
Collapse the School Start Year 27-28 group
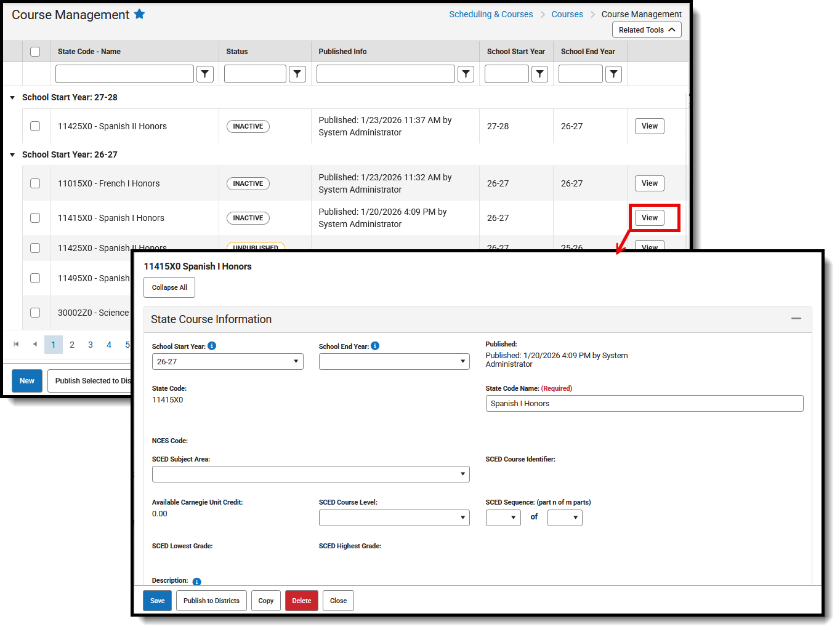12,97
